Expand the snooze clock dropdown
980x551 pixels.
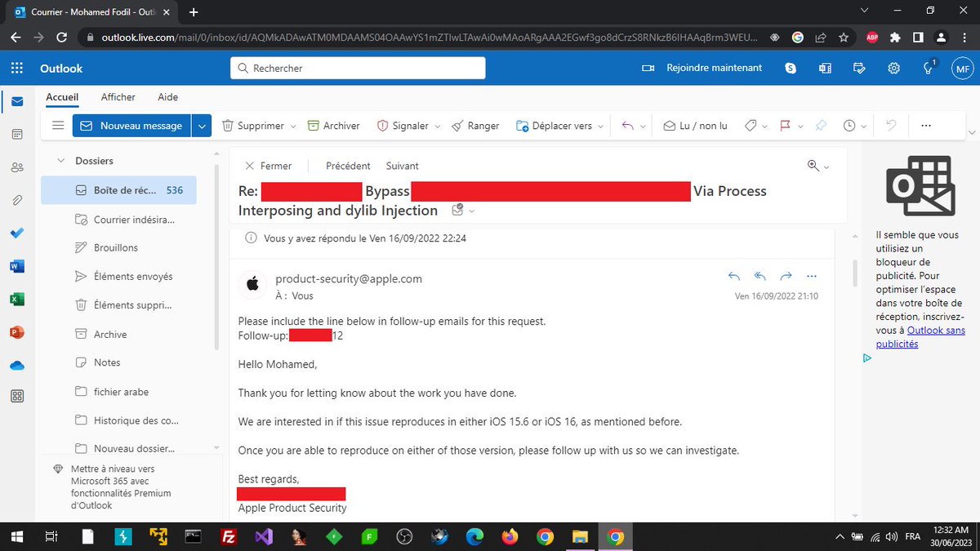point(863,127)
